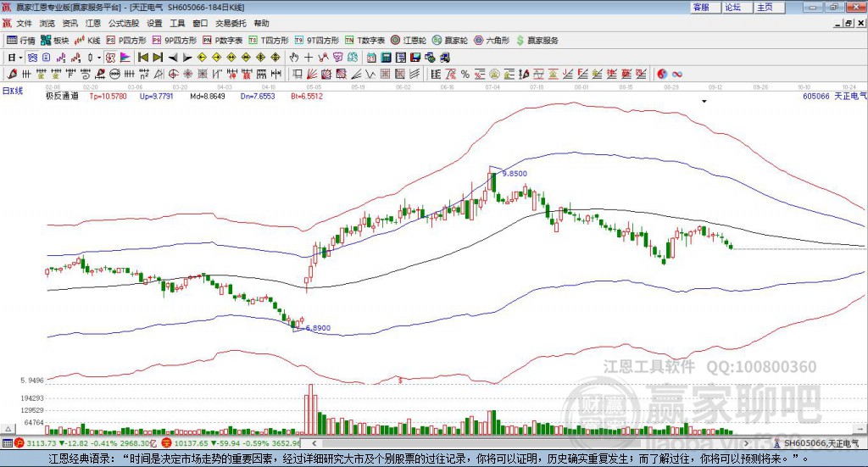Open the calendar icon in toolbar
The height and width of the screenshot is (467, 868).
point(371,58)
